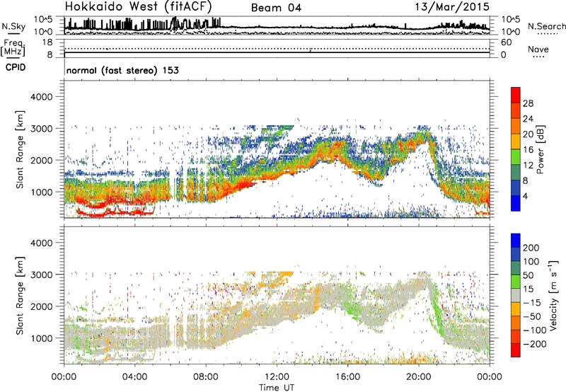
Task: Click the '200' label on Velocity colorbar
Action: (531, 248)
